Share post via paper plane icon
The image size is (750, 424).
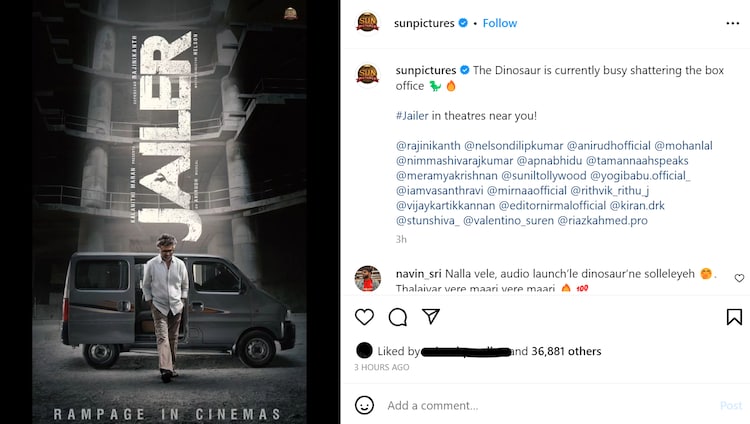coord(431,317)
